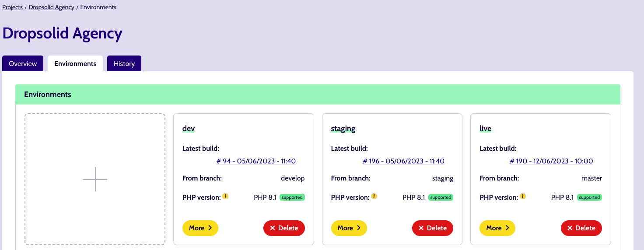
Task: Open More options for staging environment
Action: pos(349,228)
